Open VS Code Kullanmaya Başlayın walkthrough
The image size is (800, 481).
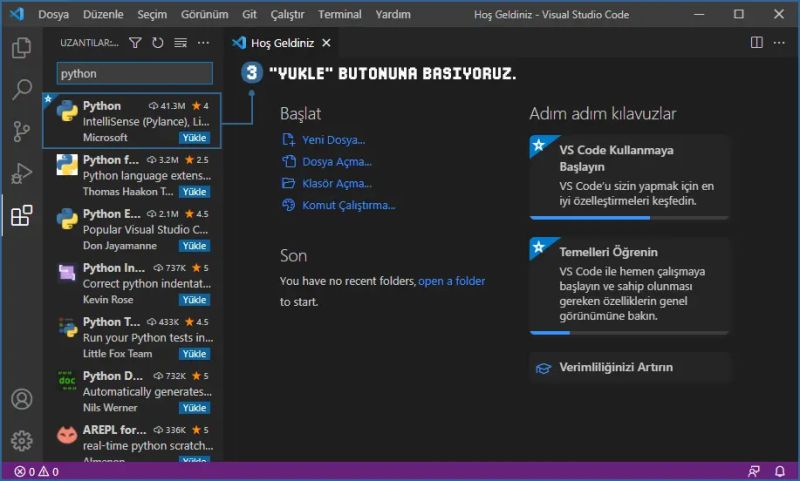click(629, 176)
